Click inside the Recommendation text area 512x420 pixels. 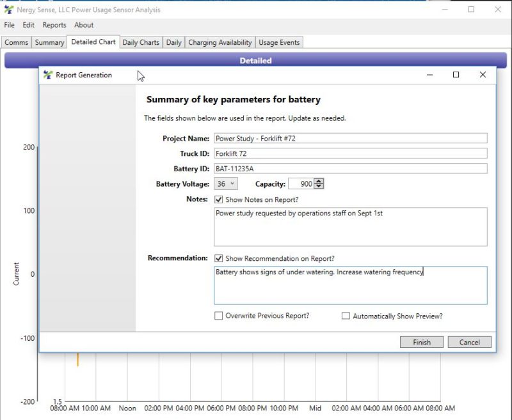350,286
